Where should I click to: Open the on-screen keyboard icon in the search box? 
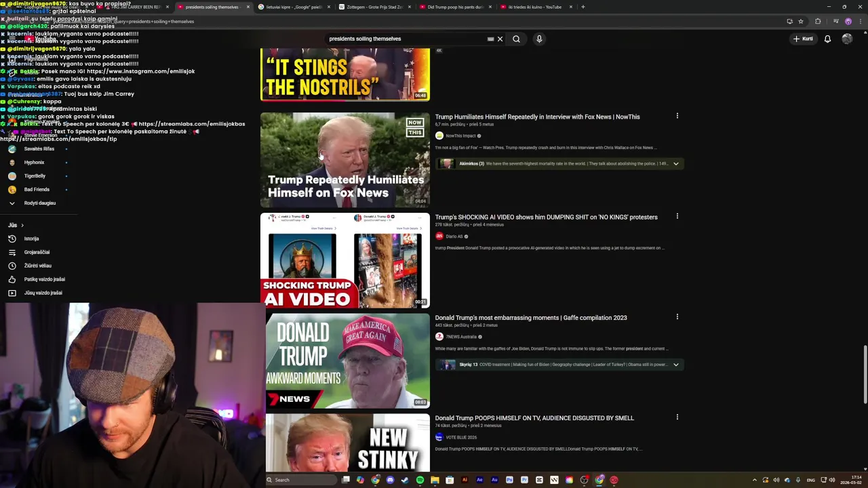pos(490,39)
